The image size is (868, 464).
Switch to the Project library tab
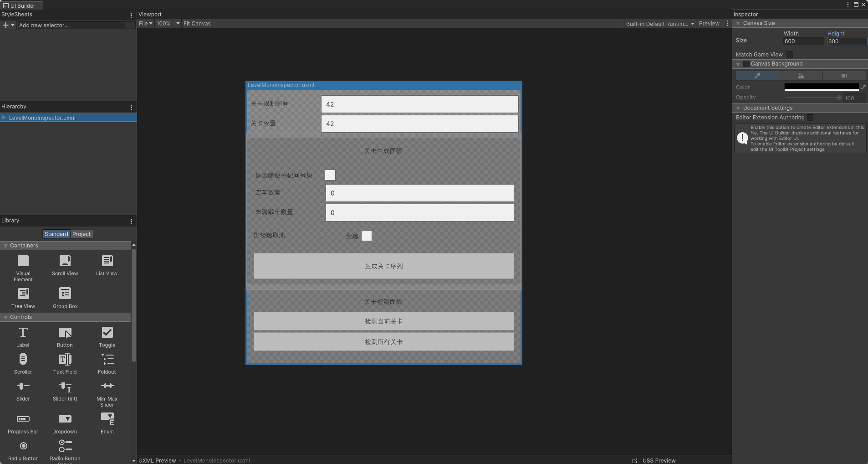(82, 234)
